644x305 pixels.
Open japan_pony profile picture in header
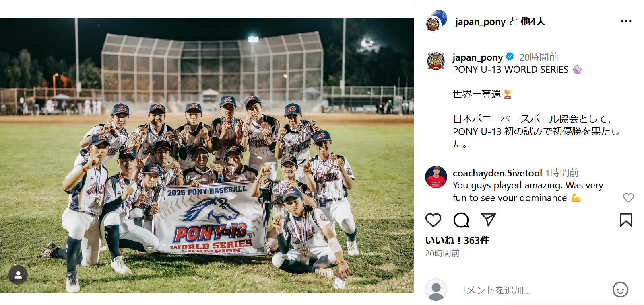pos(436,21)
